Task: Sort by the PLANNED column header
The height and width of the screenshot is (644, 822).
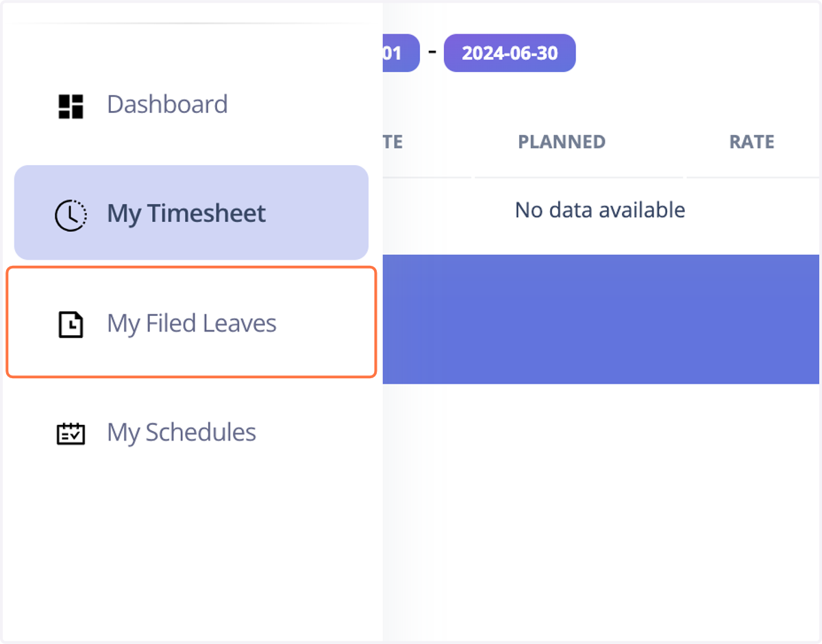Action: (x=562, y=142)
